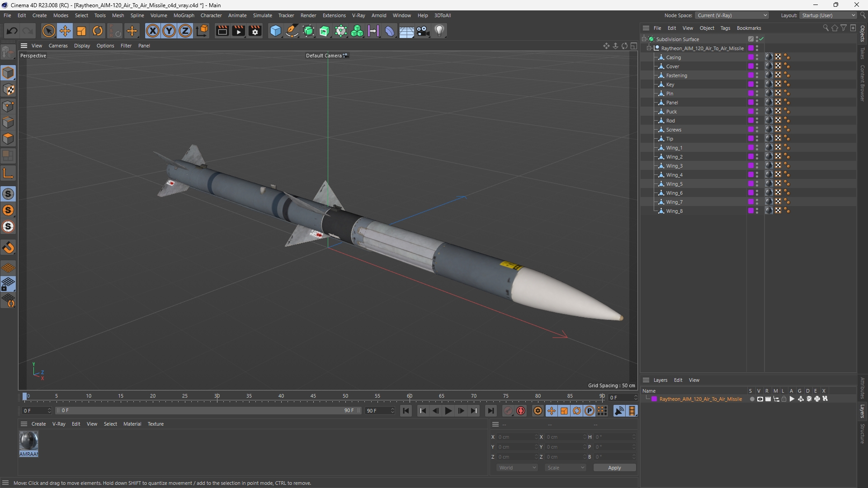The height and width of the screenshot is (488, 868).
Task: Click the Undo arrow icon
Action: [12, 31]
